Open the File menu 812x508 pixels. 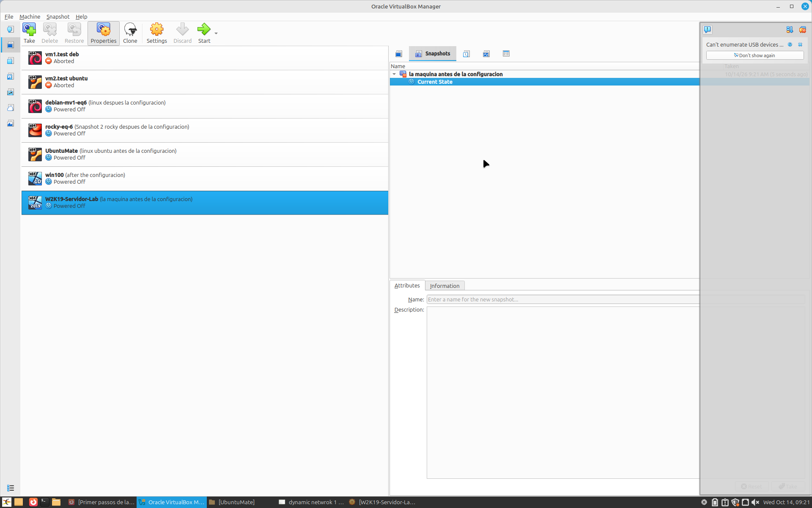pyautogui.click(x=9, y=17)
